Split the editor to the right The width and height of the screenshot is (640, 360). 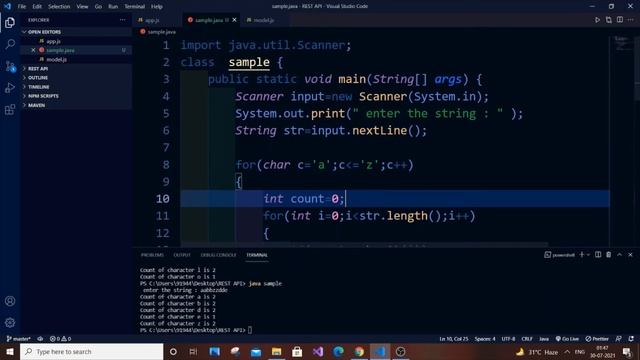tap(620, 20)
